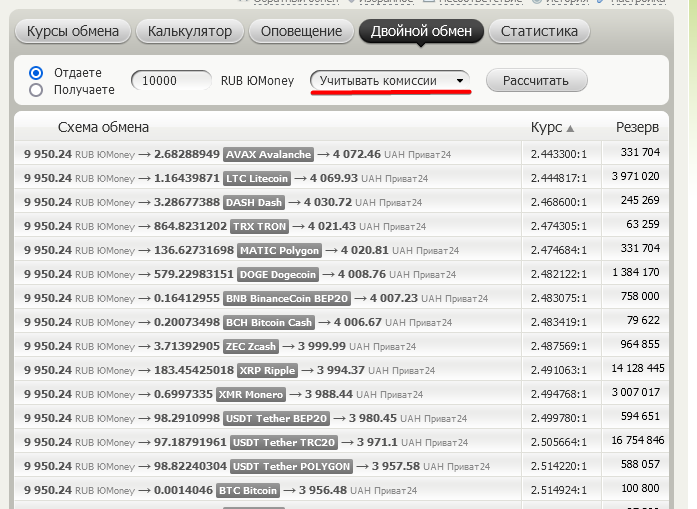The height and width of the screenshot is (509, 697).
Task: Switch to the Калькулятор tab
Action: pos(190,31)
